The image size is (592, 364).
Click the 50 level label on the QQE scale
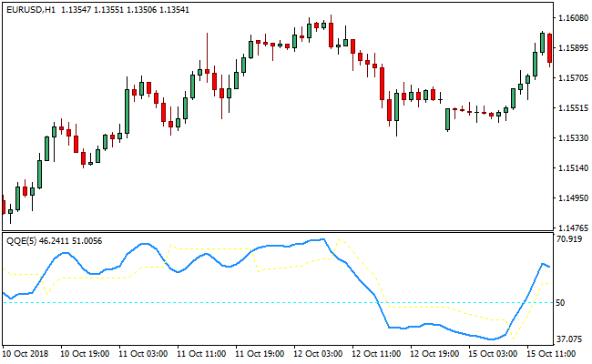point(561,303)
